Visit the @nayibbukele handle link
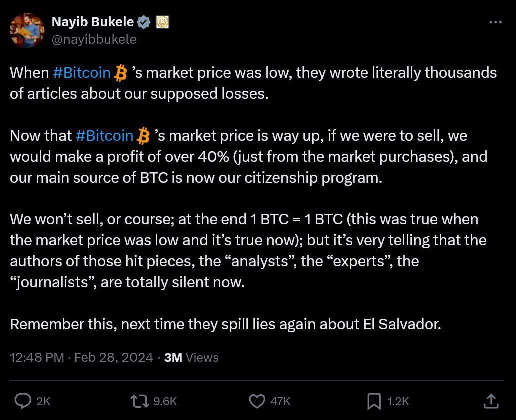The image size is (516, 420). [94, 39]
